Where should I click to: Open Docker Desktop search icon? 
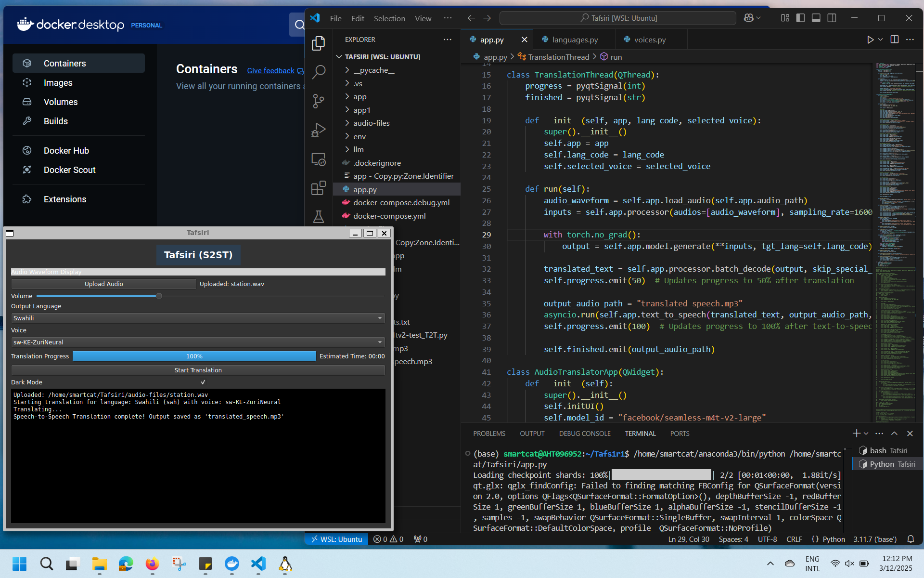(299, 25)
